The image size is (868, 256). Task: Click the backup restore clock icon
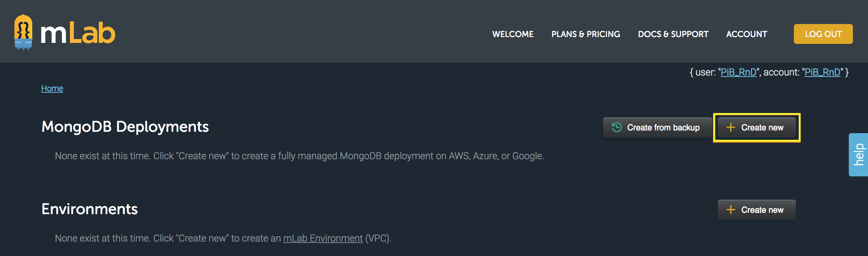click(x=617, y=127)
